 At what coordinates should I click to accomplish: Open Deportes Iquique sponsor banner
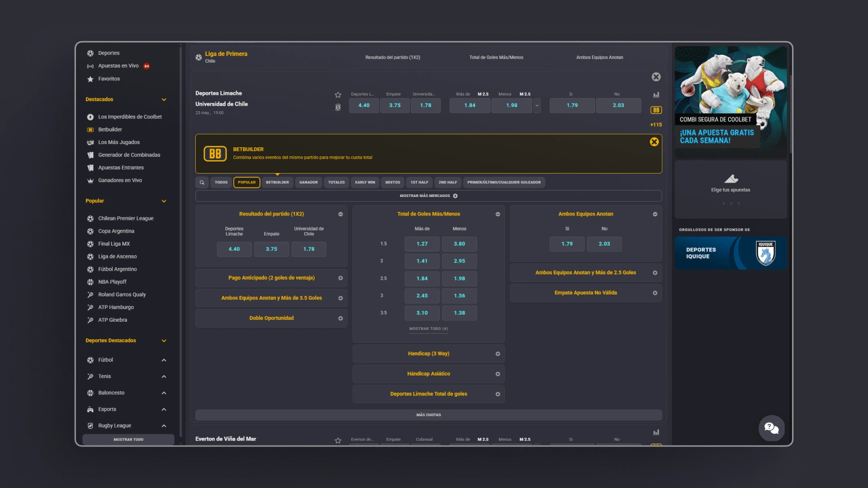click(731, 253)
